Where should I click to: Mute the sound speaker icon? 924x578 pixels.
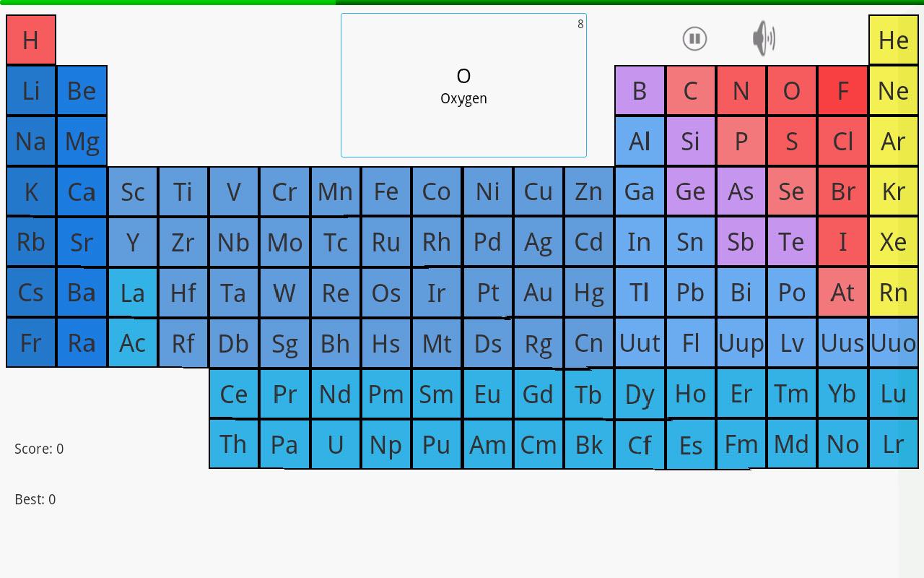point(764,38)
